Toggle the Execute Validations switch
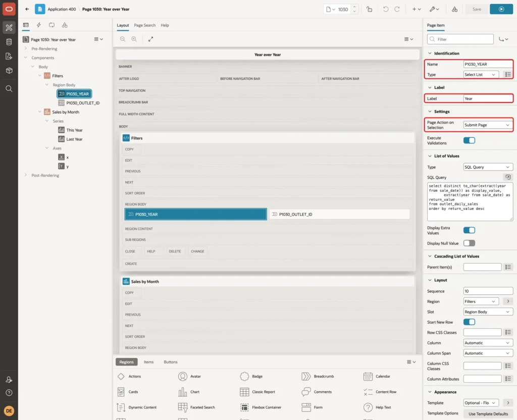The image size is (517, 420). click(469, 140)
